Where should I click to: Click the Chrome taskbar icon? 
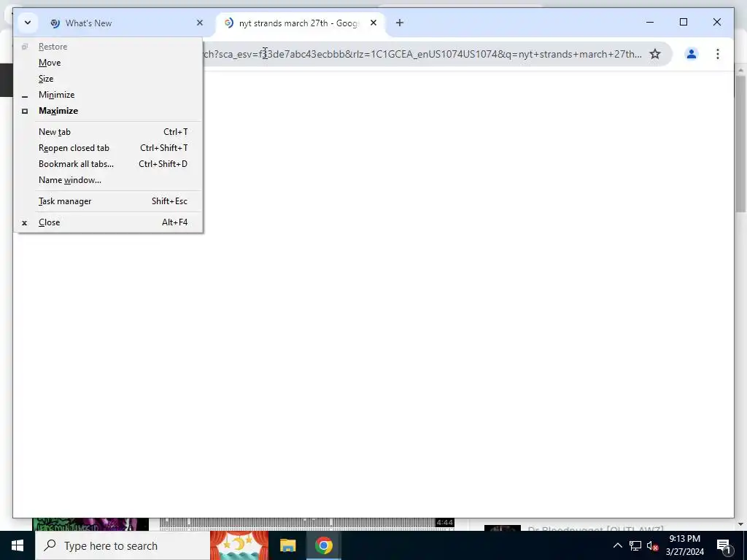[x=323, y=545]
